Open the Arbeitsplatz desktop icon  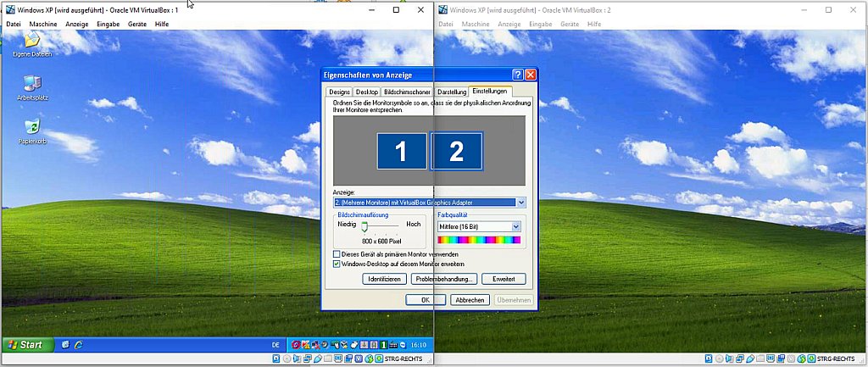tap(32, 84)
